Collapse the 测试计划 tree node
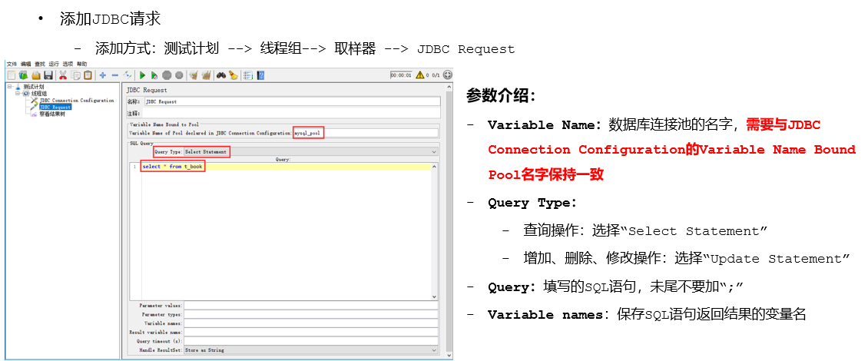The width and height of the screenshot is (868, 361). [10, 87]
